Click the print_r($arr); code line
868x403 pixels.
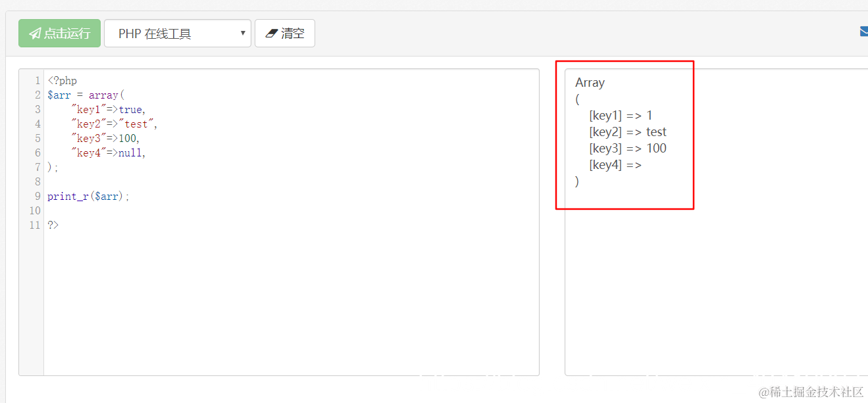click(x=88, y=197)
